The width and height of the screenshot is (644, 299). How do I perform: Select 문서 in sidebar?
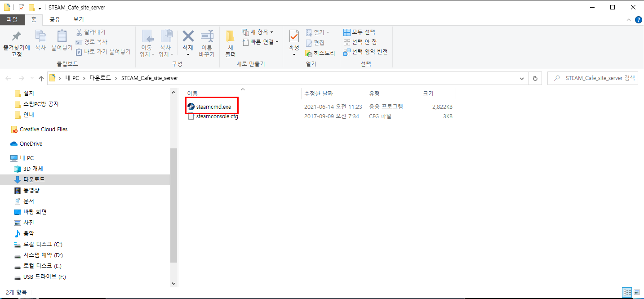pos(24,201)
